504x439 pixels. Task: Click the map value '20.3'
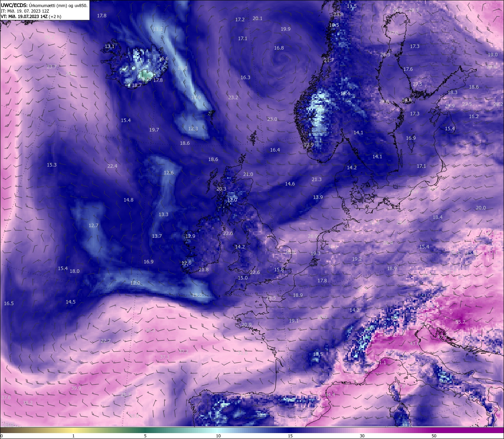[221, 189]
